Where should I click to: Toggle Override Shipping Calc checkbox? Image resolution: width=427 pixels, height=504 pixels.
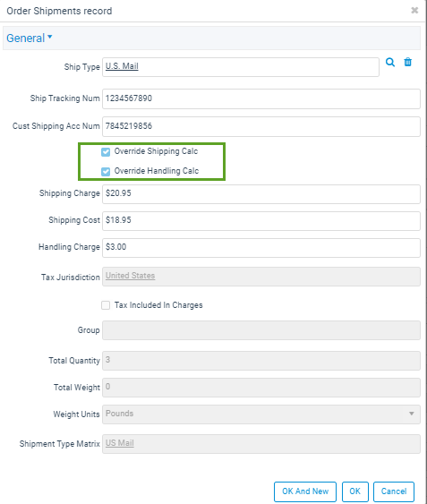106,151
